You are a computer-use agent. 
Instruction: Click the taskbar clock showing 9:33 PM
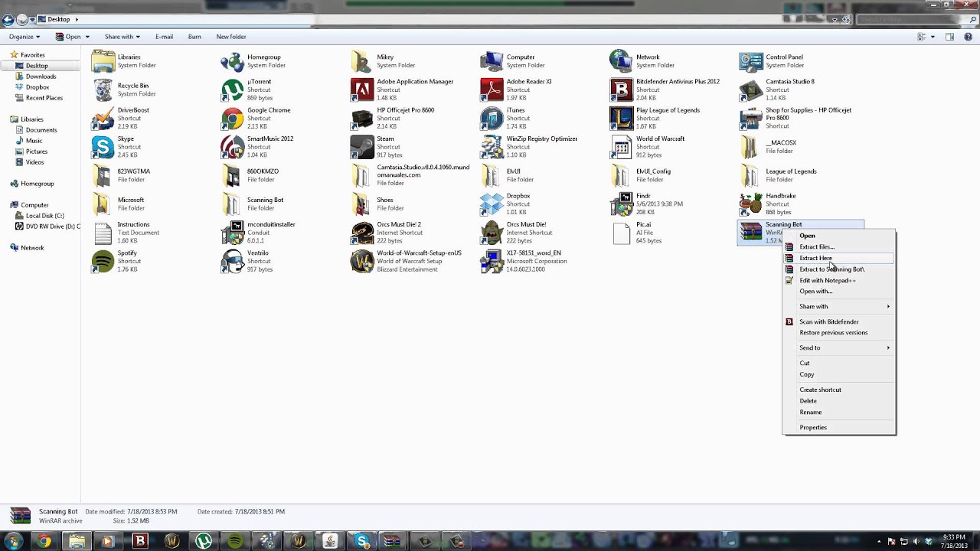click(954, 541)
